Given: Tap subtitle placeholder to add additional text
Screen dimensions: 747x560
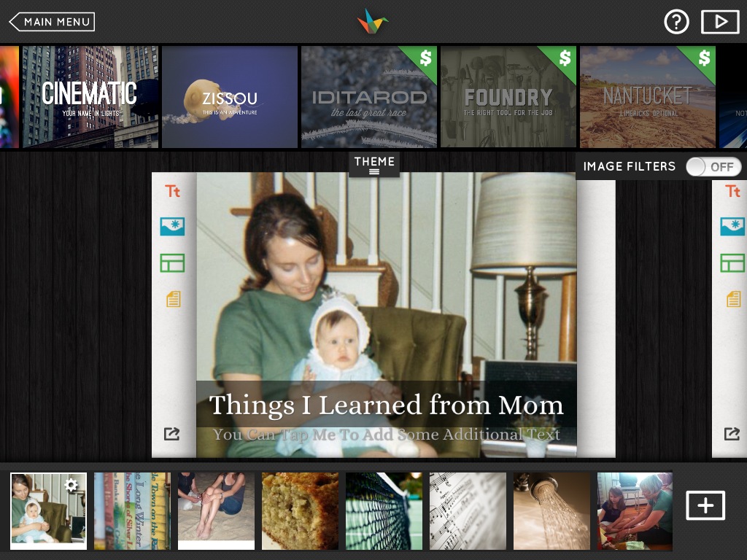Looking at the screenshot, I should (387, 435).
